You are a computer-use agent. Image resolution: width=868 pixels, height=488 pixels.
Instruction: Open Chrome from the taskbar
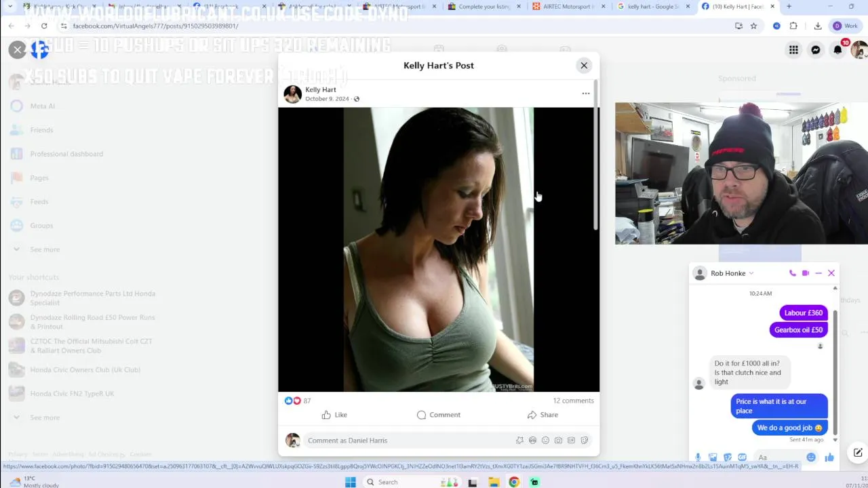tap(514, 482)
